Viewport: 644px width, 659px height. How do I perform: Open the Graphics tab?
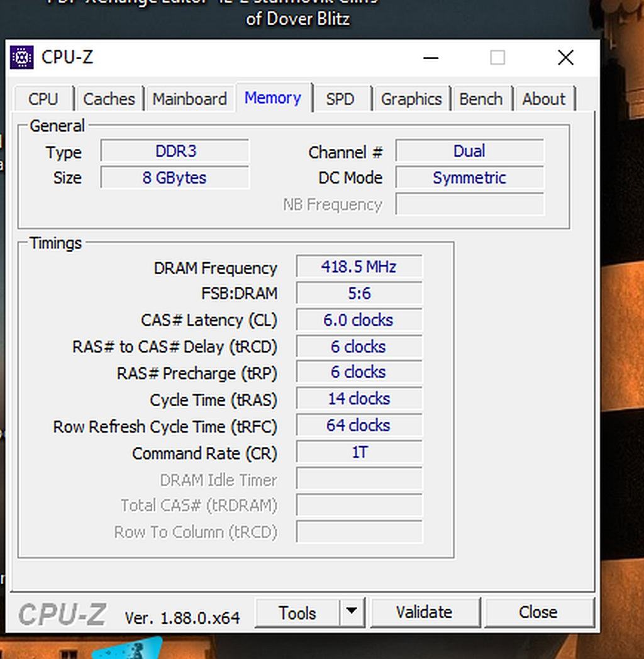411,99
